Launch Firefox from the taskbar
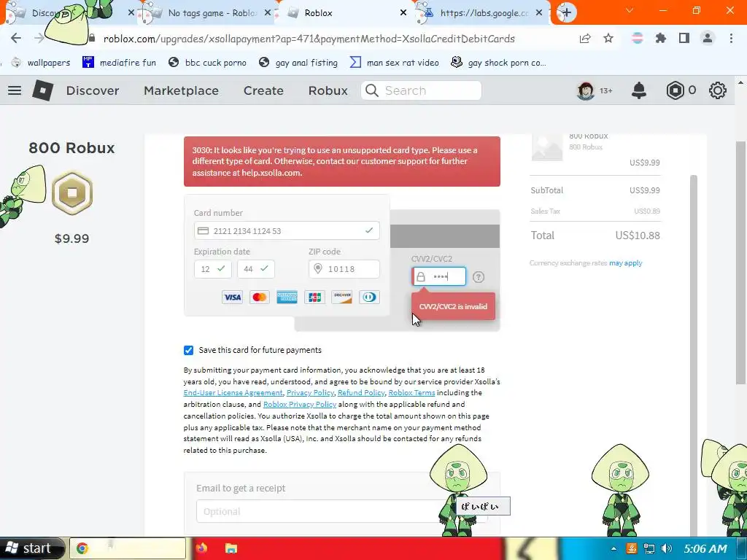 pyautogui.click(x=201, y=548)
